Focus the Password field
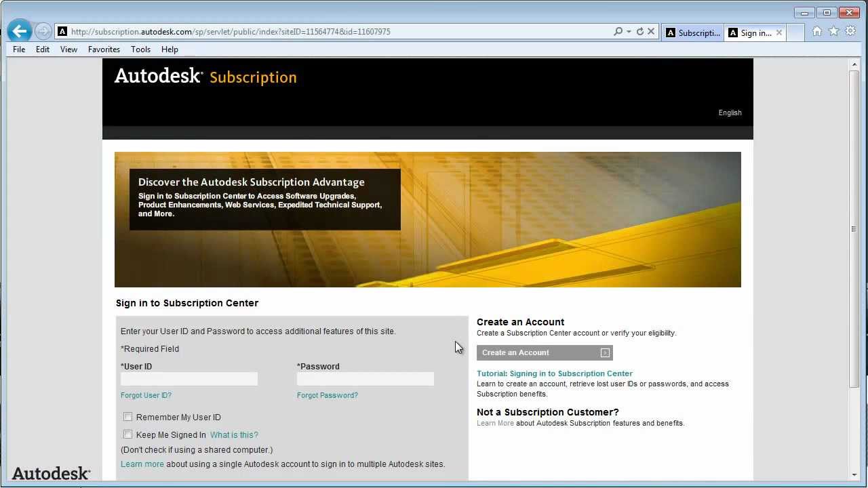 (366, 379)
